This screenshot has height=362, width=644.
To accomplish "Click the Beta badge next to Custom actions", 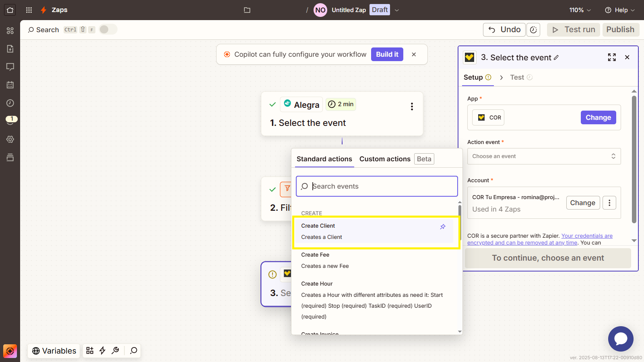I will coord(424,159).
